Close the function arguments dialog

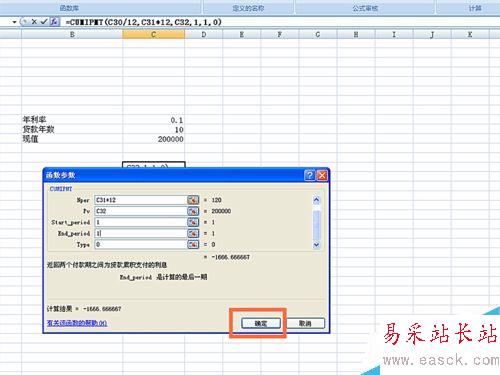[322, 175]
